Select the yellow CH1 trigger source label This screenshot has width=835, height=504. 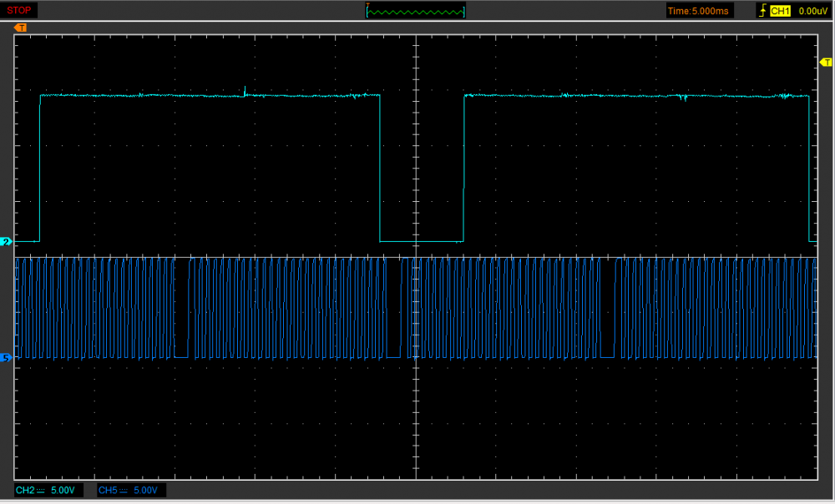pos(780,11)
